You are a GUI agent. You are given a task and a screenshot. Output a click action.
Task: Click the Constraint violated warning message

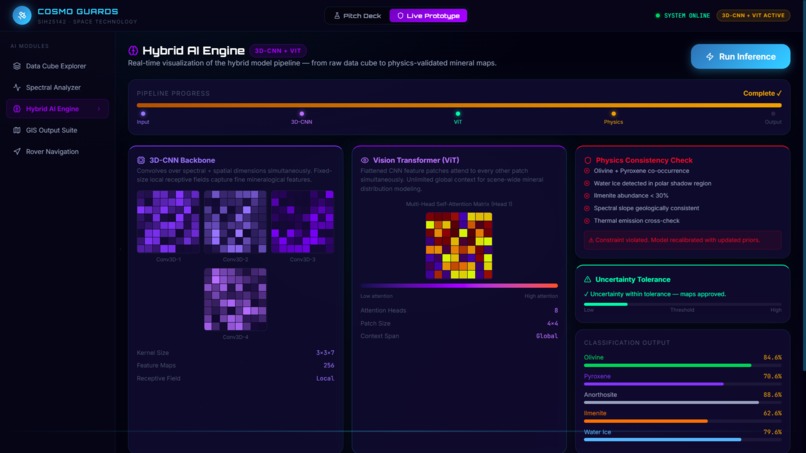[683, 240]
